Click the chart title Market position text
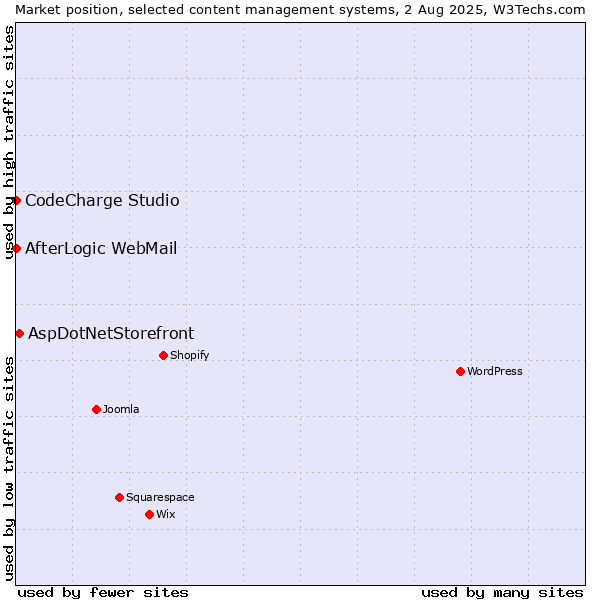This screenshot has height=600, width=600. click(300, 10)
